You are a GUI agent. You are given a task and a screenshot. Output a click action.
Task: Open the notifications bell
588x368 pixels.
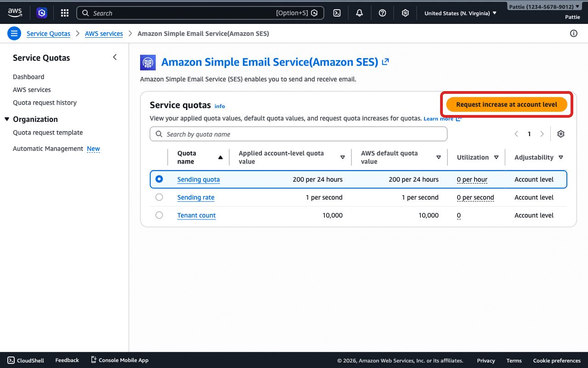(x=359, y=13)
